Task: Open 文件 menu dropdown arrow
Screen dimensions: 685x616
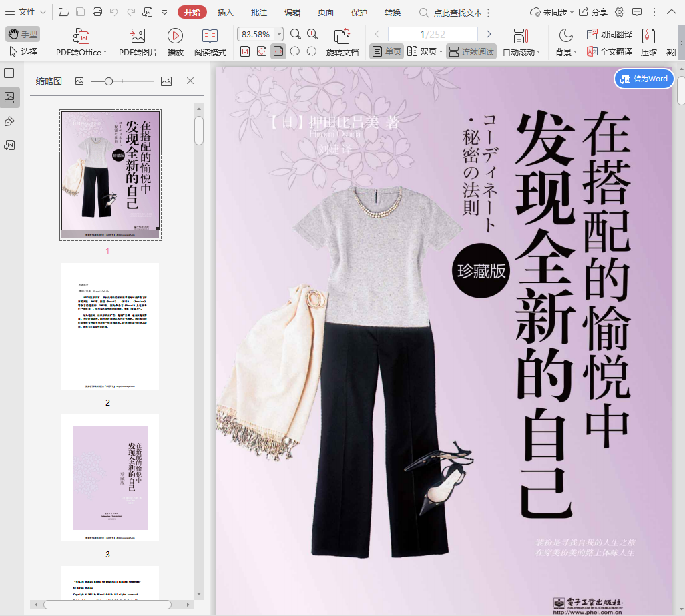Action: pos(43,12)
